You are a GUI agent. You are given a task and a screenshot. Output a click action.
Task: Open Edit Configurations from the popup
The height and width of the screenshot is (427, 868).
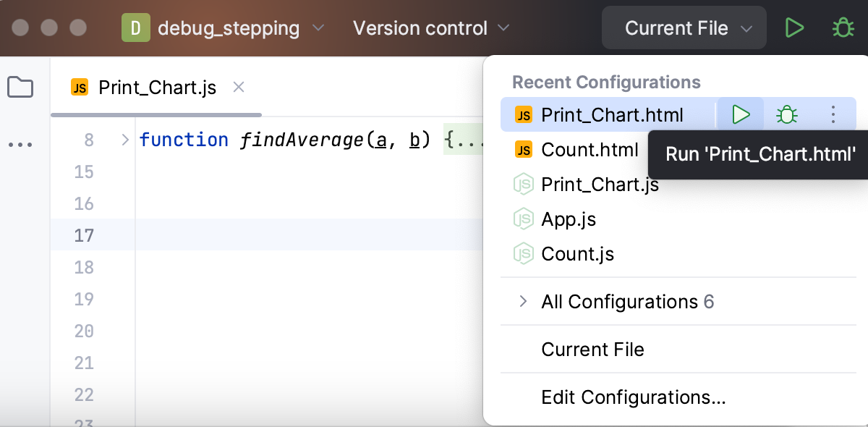pyautogui.click(x=633, y=397)
